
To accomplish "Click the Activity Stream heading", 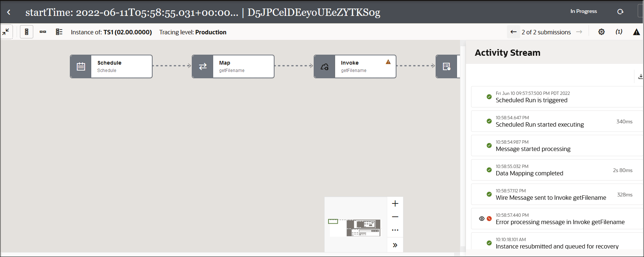I will 507,53.
